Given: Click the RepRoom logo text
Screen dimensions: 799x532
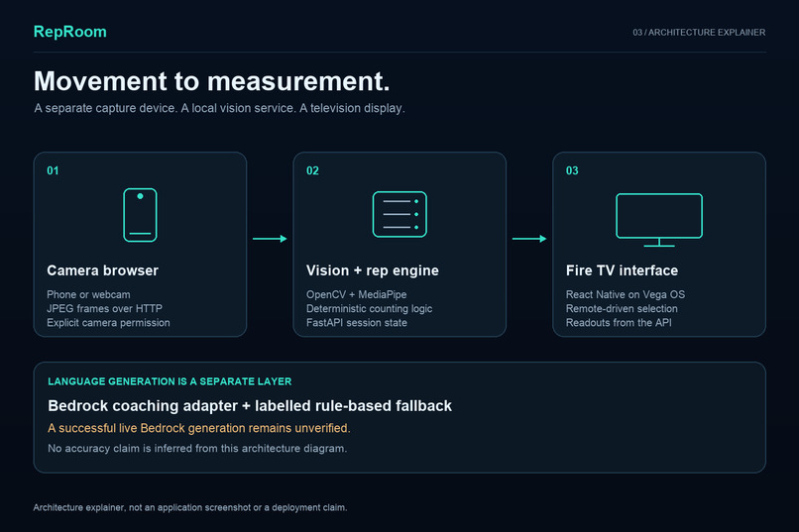Looking at the screenshot, I should coord(69,32).
